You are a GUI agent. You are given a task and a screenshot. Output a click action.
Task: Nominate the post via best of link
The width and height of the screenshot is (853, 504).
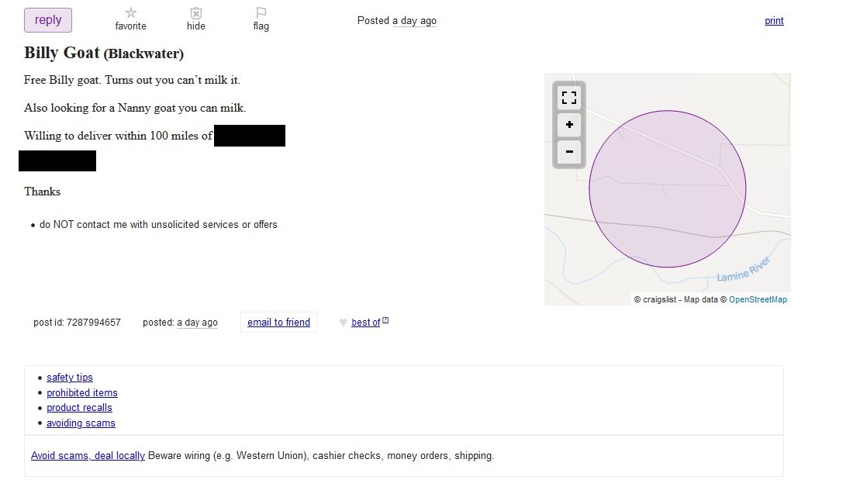[x=365, y=323]
